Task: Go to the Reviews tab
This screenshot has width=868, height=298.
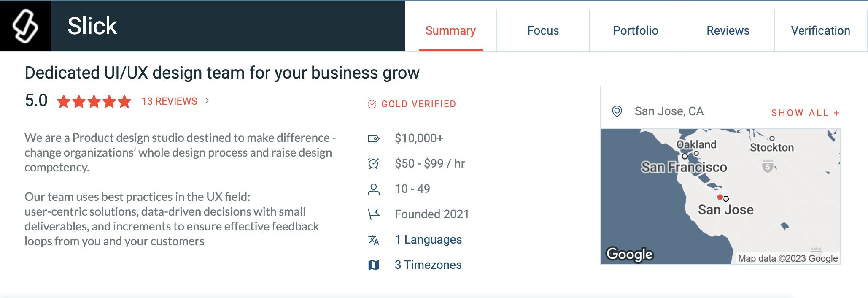Action: tap(728, 30)
